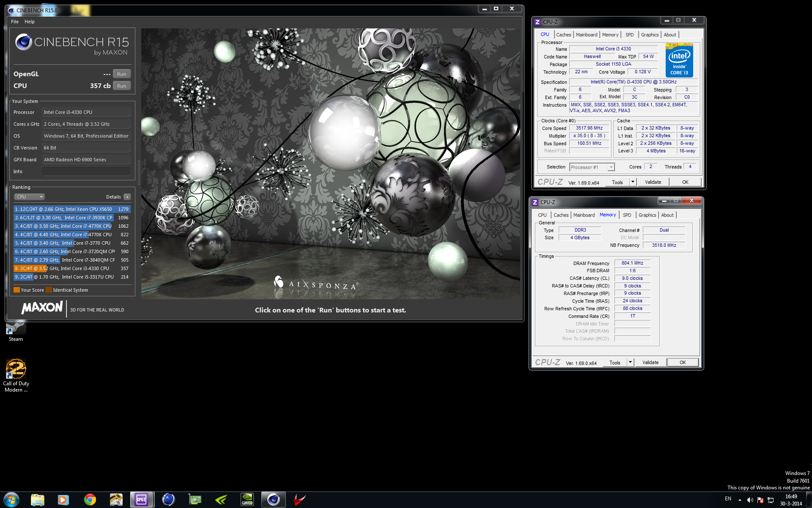This screenshot has height=508, width=812.
Task: Select ranking row 2 Intel Core i7-3930K
Action: point(72,218)
